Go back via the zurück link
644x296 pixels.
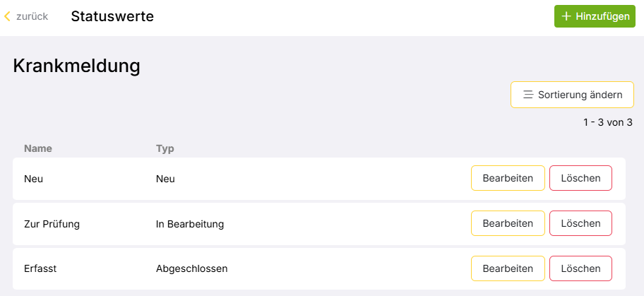click(x=32, y=16)
